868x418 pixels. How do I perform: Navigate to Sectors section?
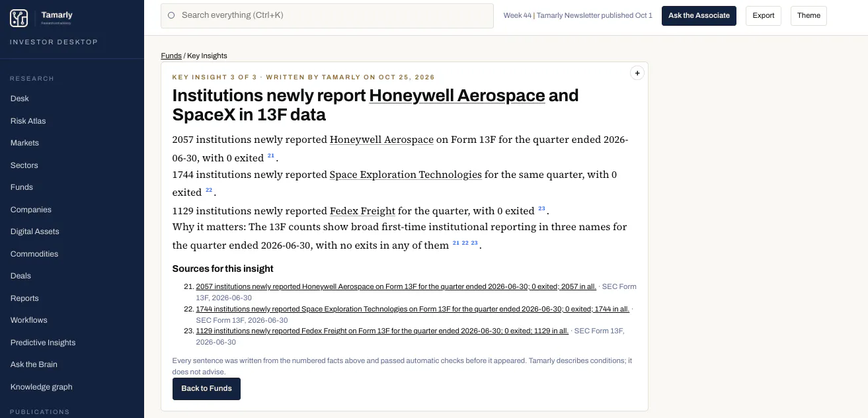pos(24,165)
